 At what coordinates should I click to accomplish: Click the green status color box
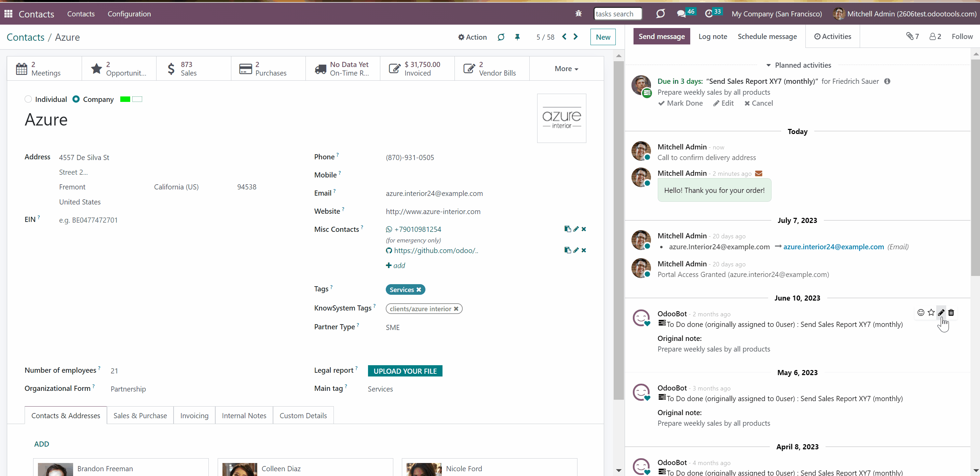coord(125,100)
